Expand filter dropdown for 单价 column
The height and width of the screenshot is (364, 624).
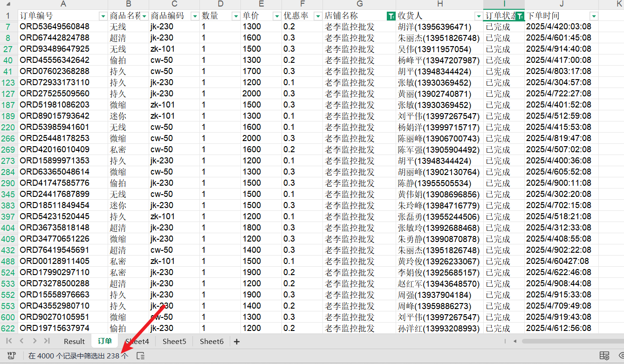pos(277,16)
